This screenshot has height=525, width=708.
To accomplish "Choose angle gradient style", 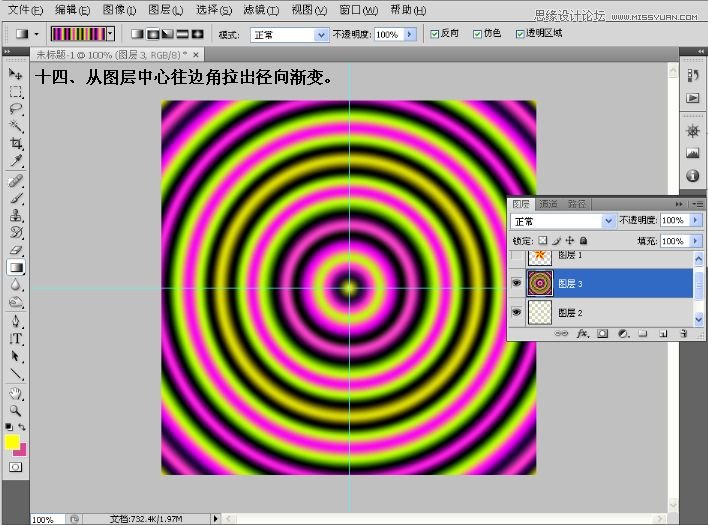I will tap(168, 34).
